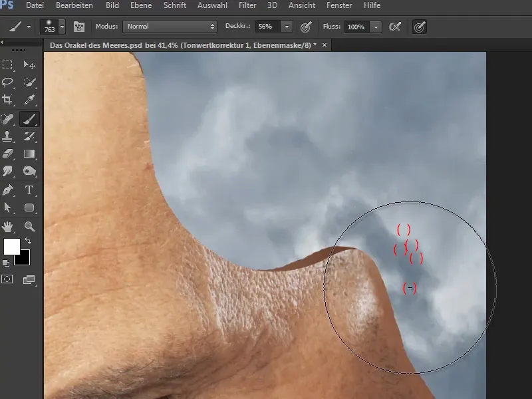Click the Fluss percentage input field
This screenshot has height=399, width=532.
[x=356, y=27]
